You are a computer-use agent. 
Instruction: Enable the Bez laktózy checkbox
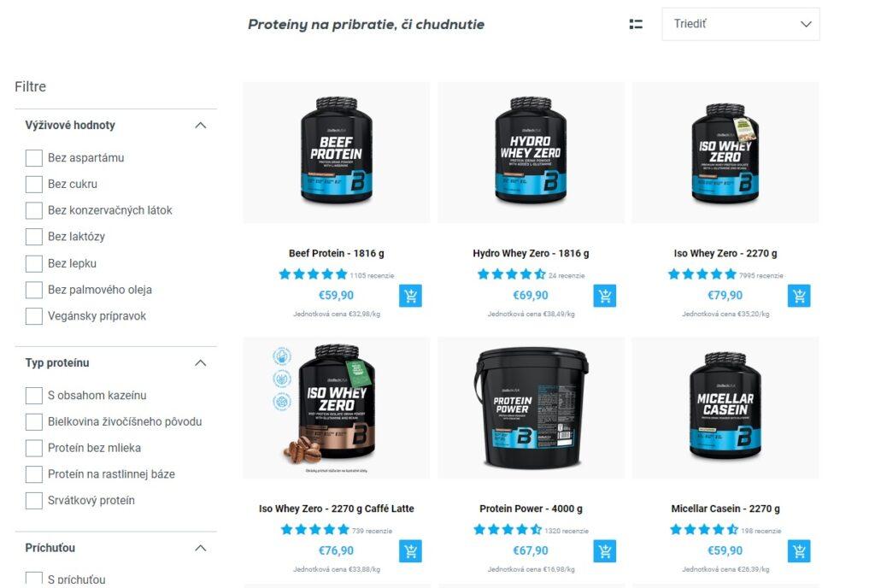[x=34, y=237]
